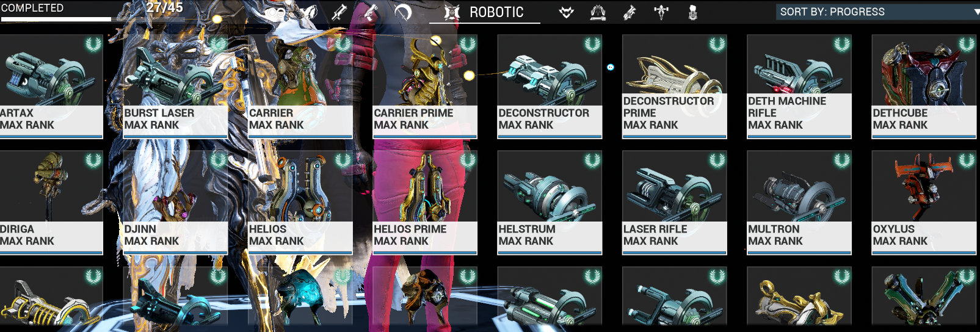This screenshot has width=980, height=332.
Task: Open the Warframes helmet category icon
Action: [x=310, y=12]
